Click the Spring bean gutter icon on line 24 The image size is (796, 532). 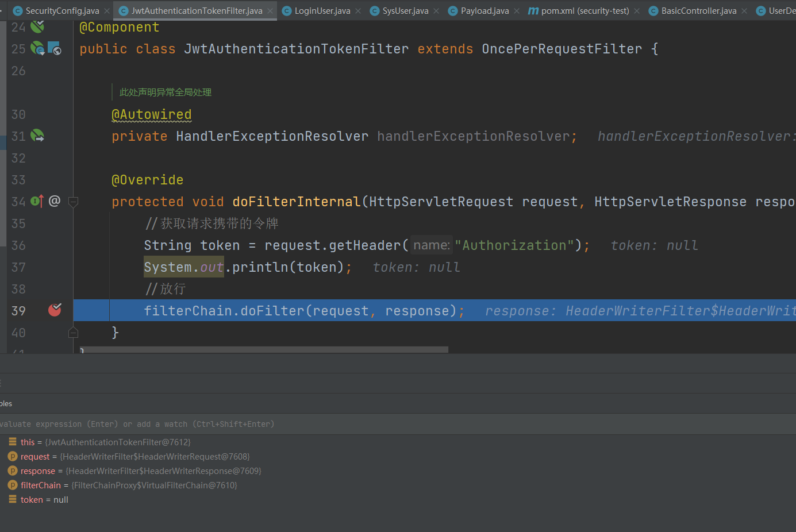(x=37, y=26)
